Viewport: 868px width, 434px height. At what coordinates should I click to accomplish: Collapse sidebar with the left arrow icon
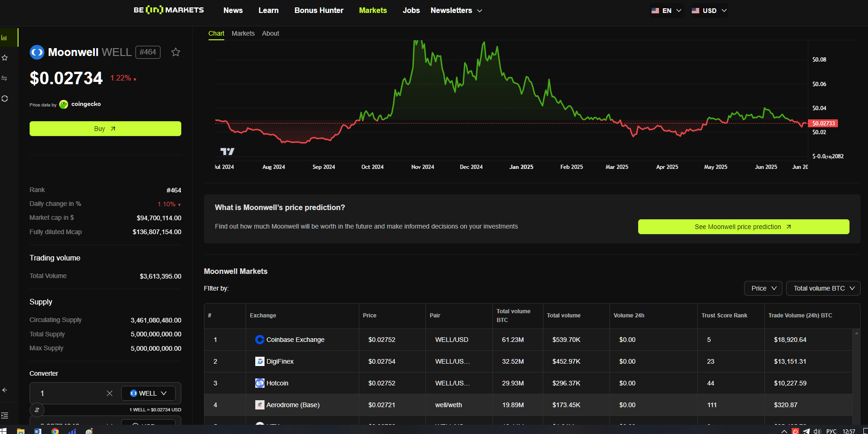pyautogui.click(x=5, y=390)
